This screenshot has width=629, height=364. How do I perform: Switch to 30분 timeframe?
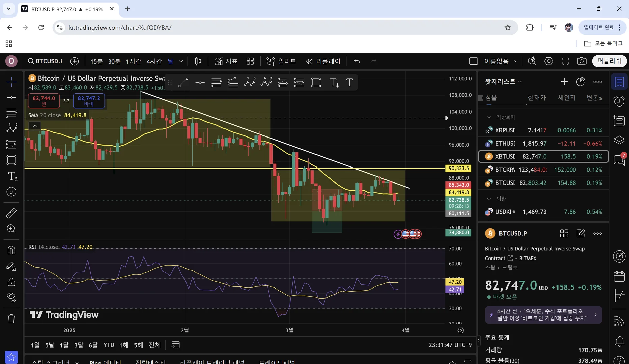click(114, 61)
